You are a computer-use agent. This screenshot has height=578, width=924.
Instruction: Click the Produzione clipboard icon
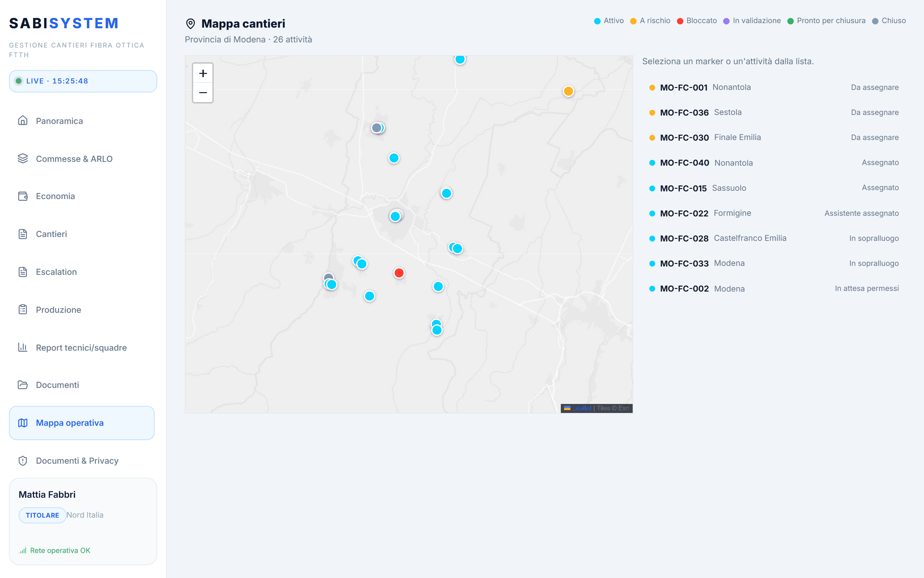[23, 310]
